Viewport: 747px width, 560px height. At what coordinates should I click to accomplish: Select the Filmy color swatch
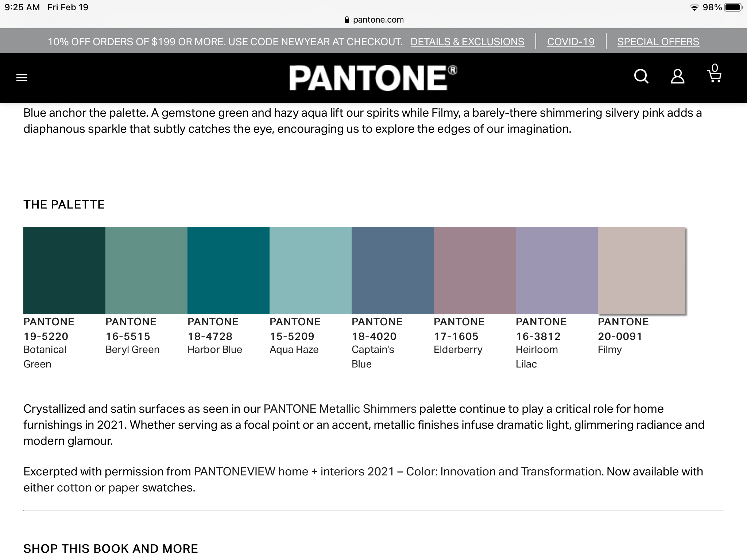point(642,270)
